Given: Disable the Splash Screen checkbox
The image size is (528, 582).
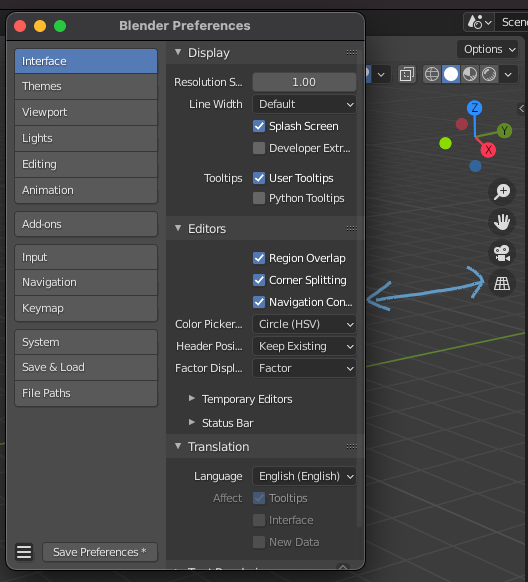Looking at the screenshot, I should (x=259, y=126).
